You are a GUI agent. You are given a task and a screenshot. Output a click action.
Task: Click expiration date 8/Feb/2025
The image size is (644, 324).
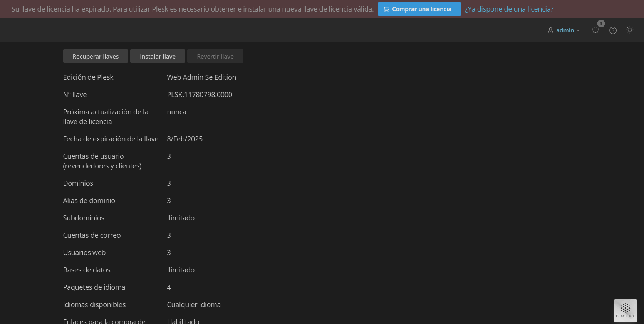[184, 139]
